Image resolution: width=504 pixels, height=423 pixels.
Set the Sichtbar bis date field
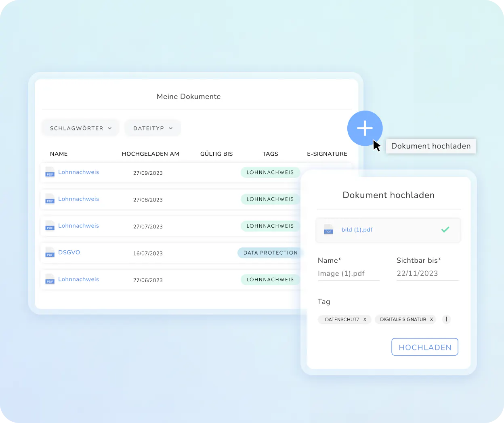tap(428, 274)
